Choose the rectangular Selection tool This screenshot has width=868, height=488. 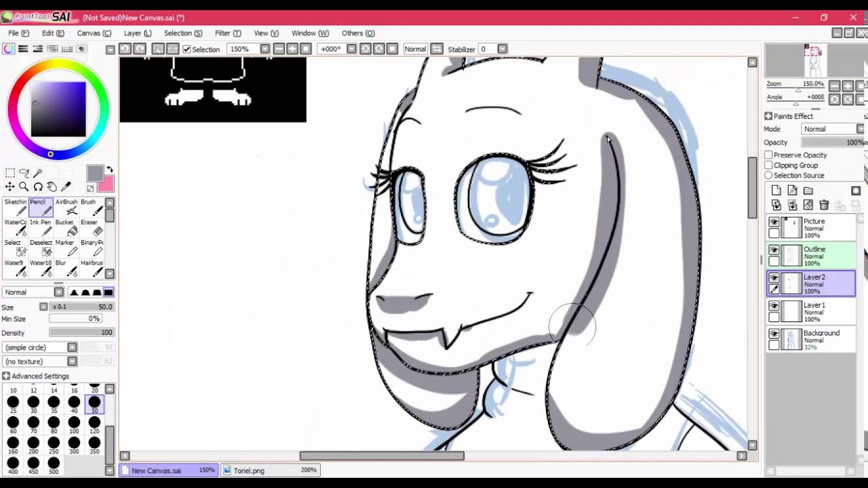[x=9, y=174]
